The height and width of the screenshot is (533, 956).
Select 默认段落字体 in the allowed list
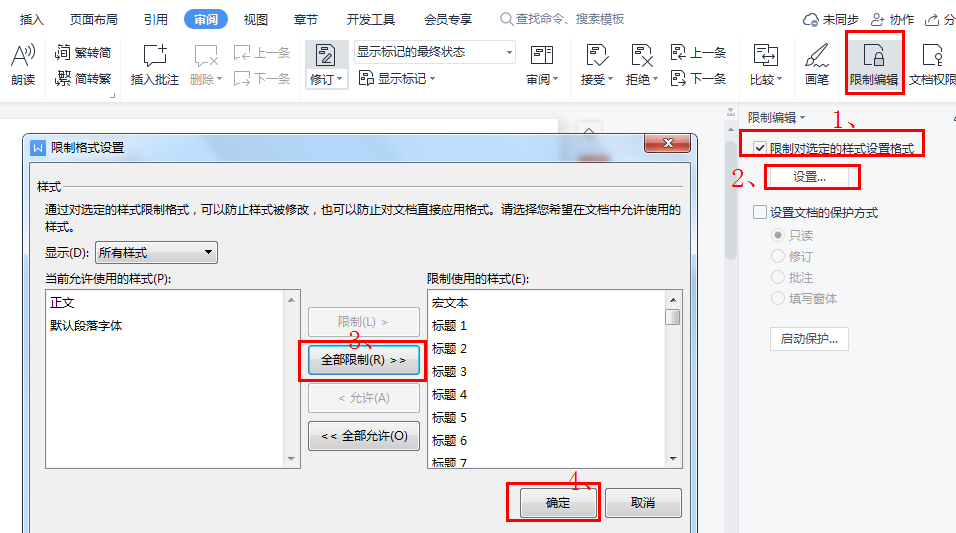pyautogui.click(x=86, y=326)
